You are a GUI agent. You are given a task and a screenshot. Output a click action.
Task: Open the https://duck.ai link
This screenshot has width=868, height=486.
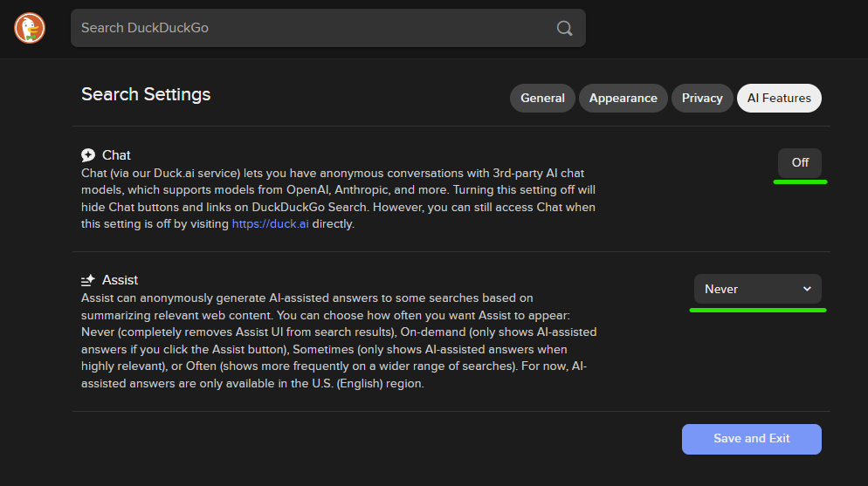point(270,224)
